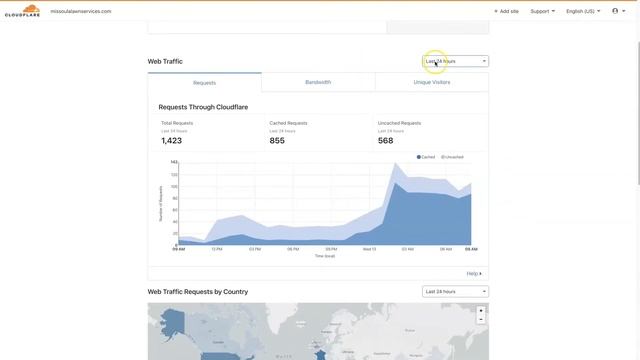
Task: Select the Uncached Requests value 568
Action: (x=386, y=140)
